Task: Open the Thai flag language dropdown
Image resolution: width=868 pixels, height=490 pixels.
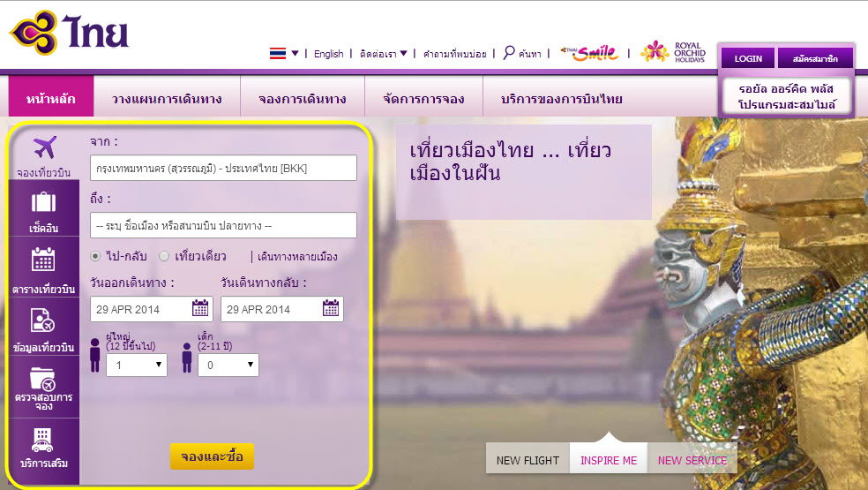Action: click(x=284, y=53)
